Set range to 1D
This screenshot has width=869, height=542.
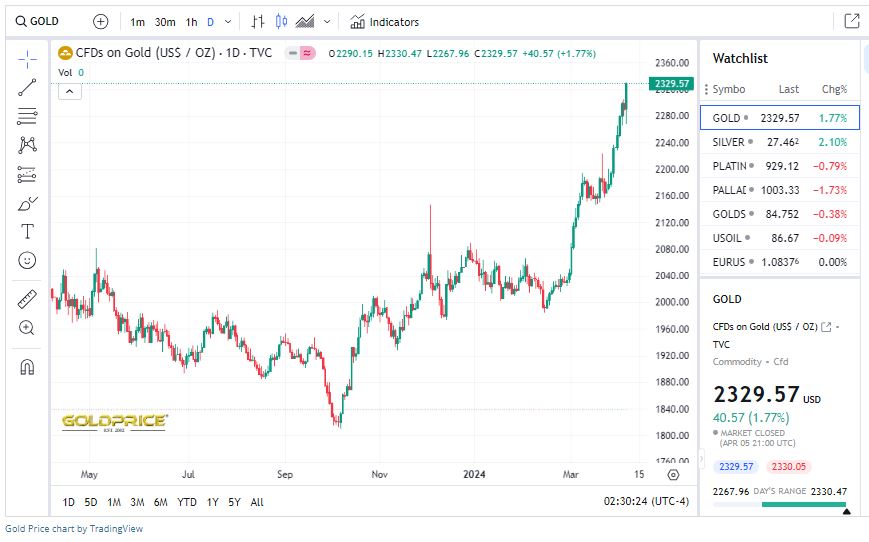(x=69, y=502)
